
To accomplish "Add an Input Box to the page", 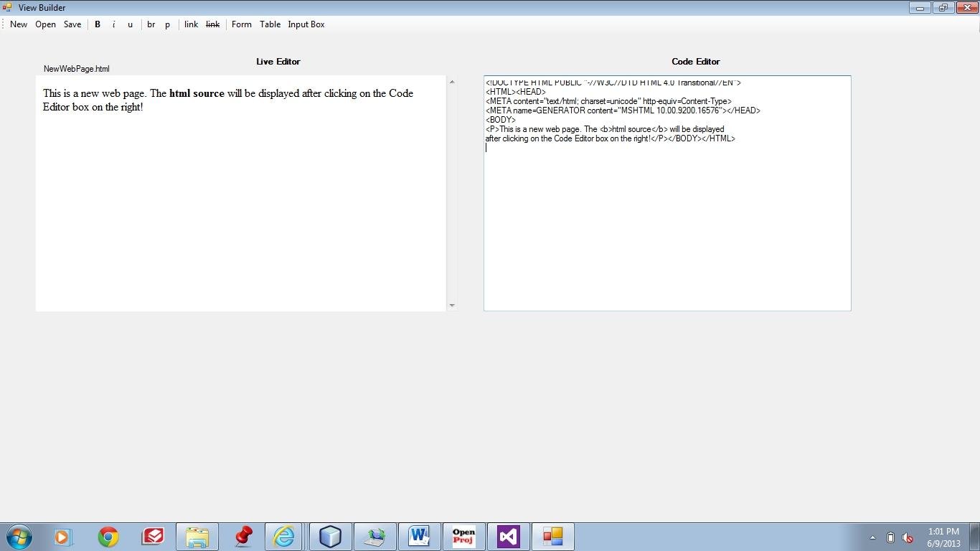I will click(x=306, y=24).
